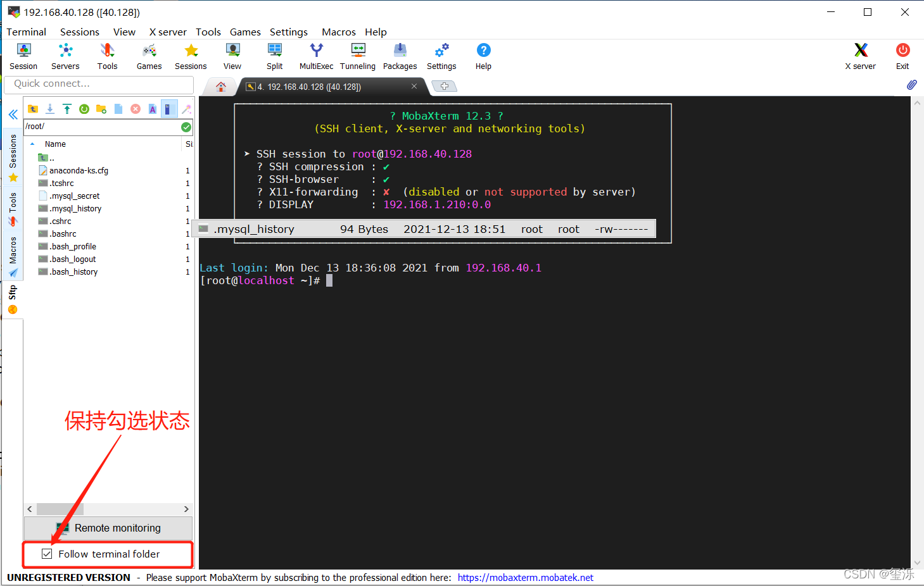Click the Sessions star toolbar icon

[191, 56]
